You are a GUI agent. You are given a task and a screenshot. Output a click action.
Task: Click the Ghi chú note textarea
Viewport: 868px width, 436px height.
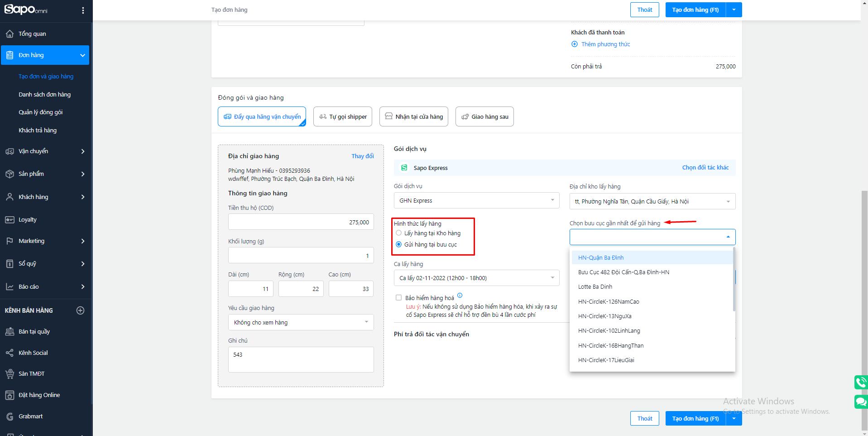301,359
